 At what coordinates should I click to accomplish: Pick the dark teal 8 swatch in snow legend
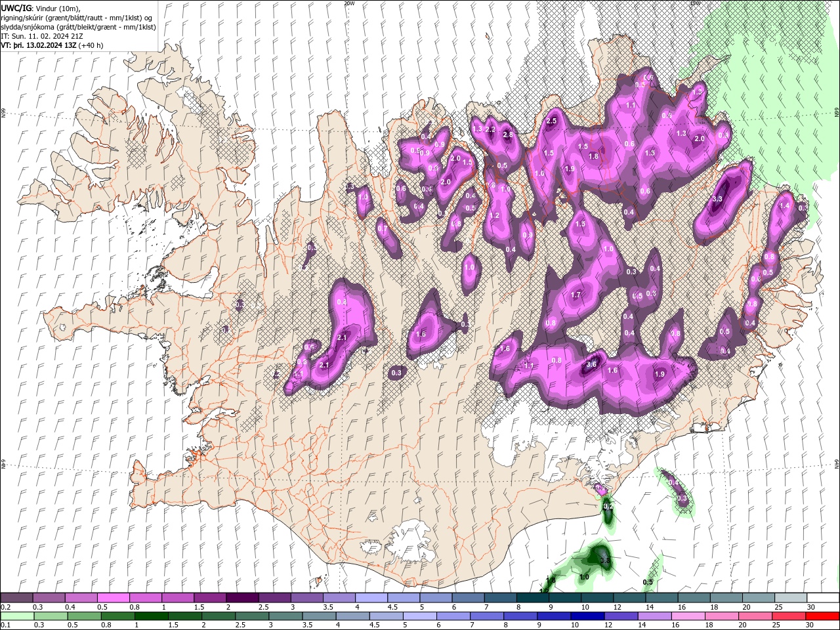coord(533,598)
